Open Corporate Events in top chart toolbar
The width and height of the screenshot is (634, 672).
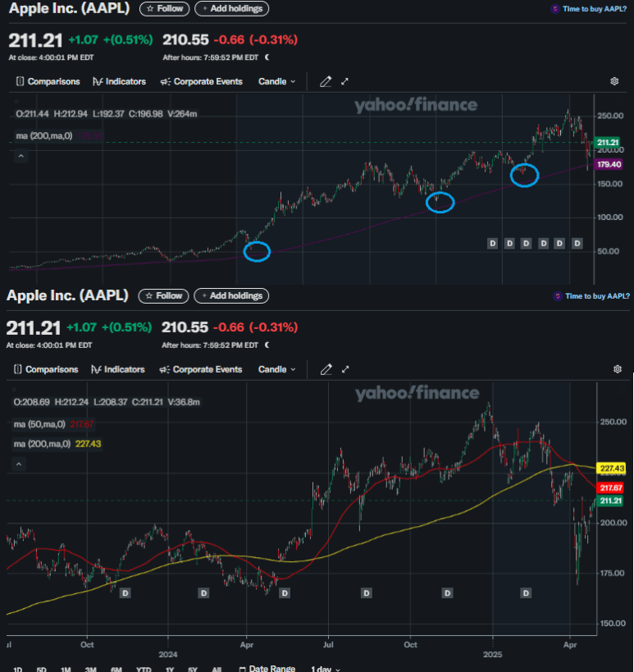201,81
